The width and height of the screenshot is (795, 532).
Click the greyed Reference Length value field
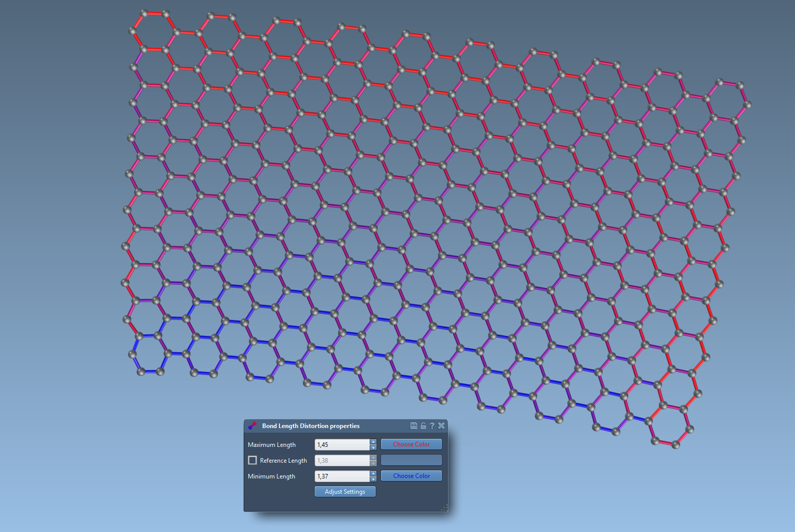(x=342, y=461)
